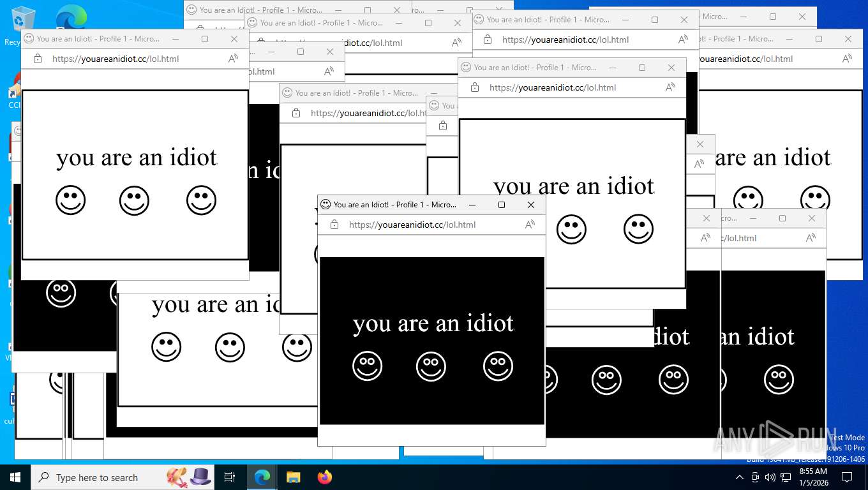The image size is (868, 490).
Task: Click the lock icon in the window behind the front window's left edge
Action: coord(296,113)
